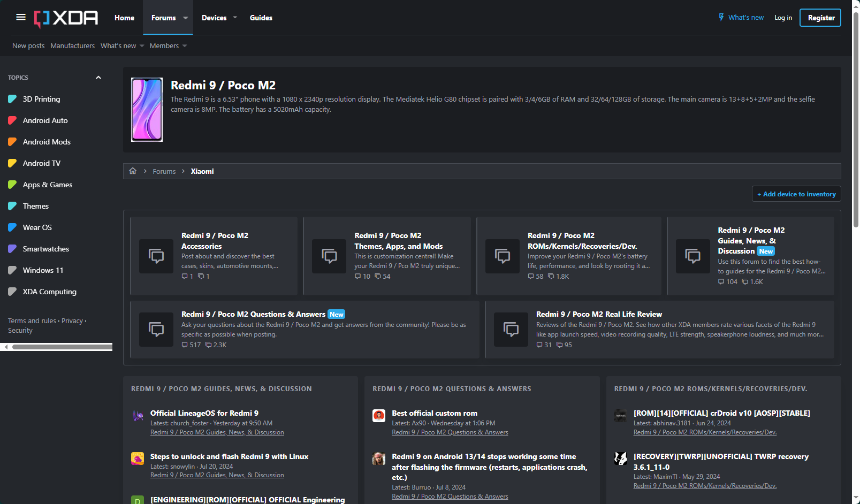Collapse the Topics sidebar section

point(98,78)
